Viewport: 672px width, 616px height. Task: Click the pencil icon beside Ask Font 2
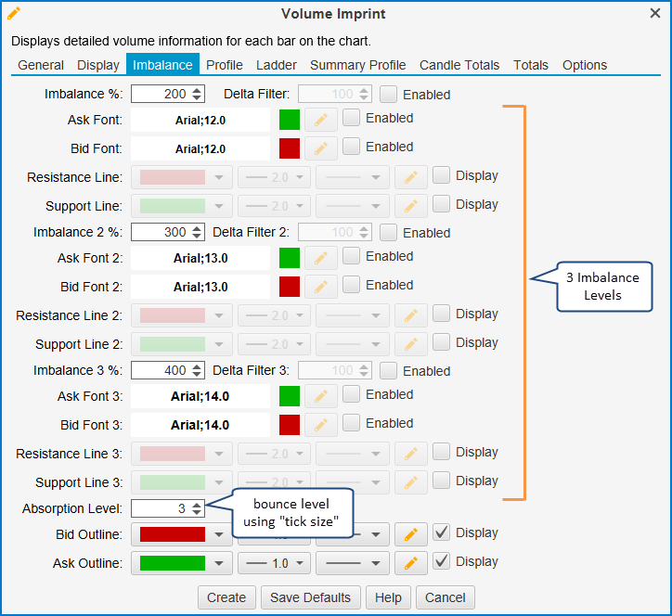click(x=320, y=258)
